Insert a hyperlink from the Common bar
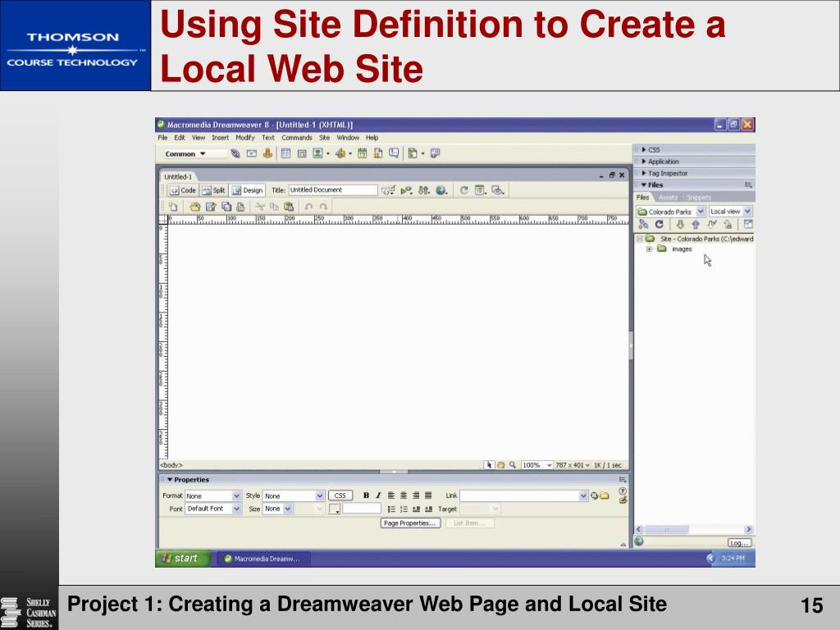The width and height of the screenshot is (840, 630). pos(235,153)
